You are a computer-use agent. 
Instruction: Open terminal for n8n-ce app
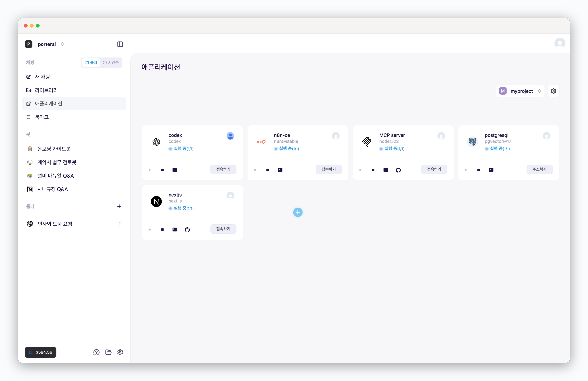point(280,170)
